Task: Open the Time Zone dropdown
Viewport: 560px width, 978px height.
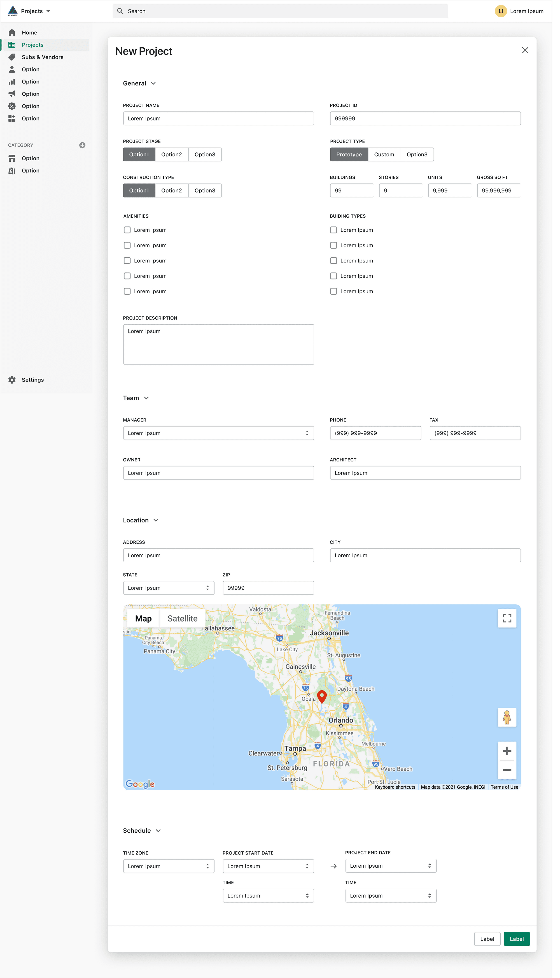Action: click(x=169, y=866)
